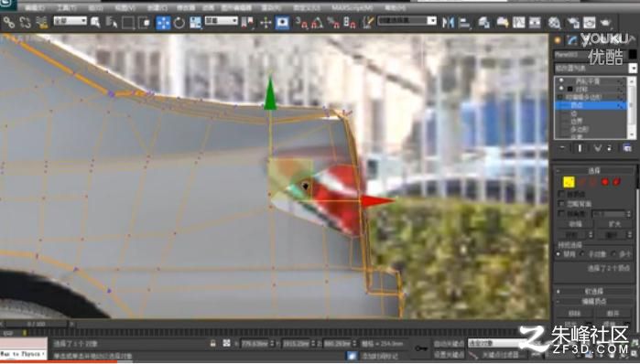Select the Link tool in the main toolbar
This screenshot has width=640, height=364.
(9, 23)
